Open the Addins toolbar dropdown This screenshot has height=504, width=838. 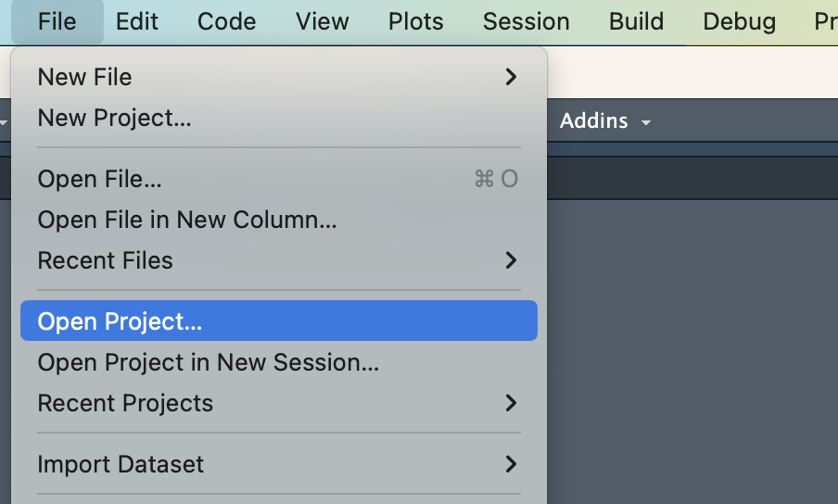[x=605, y=121]
